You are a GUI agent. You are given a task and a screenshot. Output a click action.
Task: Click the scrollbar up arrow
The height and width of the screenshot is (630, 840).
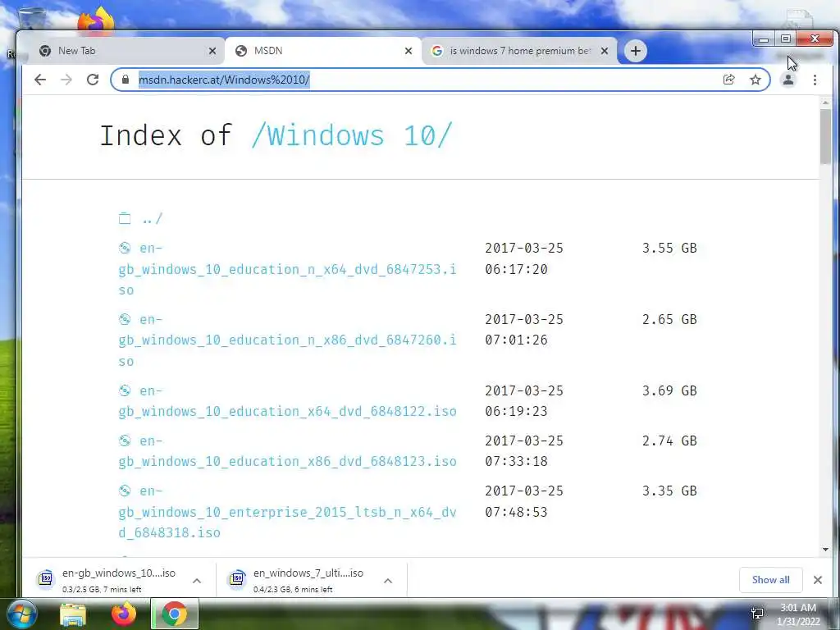tap(825, 102)
